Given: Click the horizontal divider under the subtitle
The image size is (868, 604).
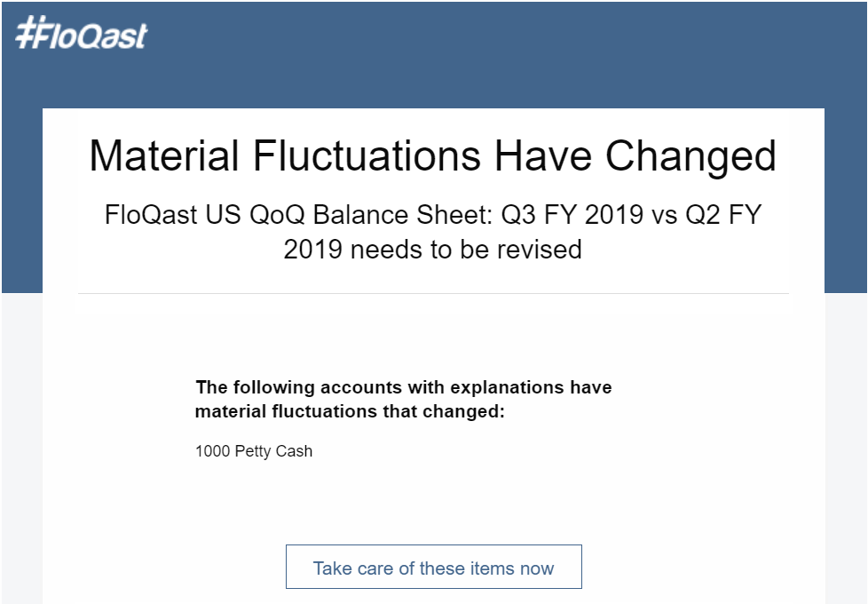Looking at the screenshot, I should tap(433, 294).
